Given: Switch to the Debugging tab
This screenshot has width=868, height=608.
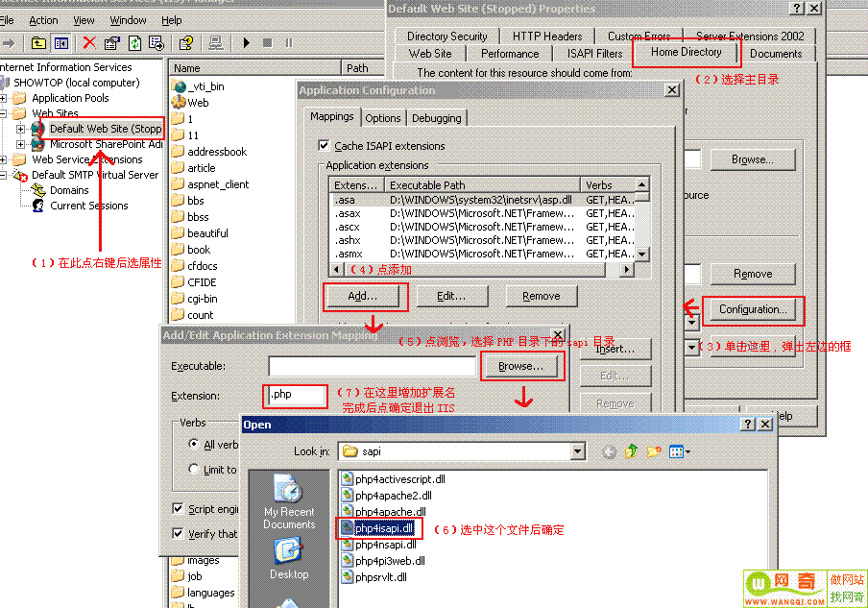Looking at the screenshot, I should tap(436, 118).
